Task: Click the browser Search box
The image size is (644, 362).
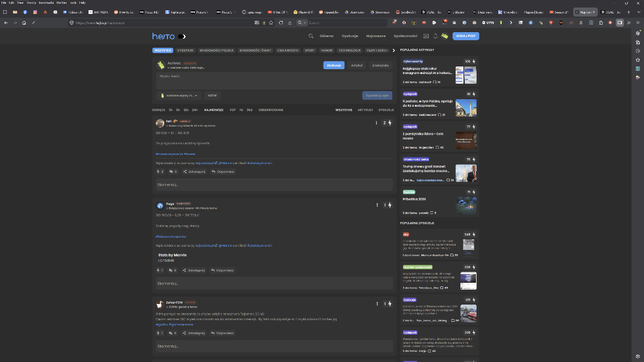Action: click(x=341, y=23)
